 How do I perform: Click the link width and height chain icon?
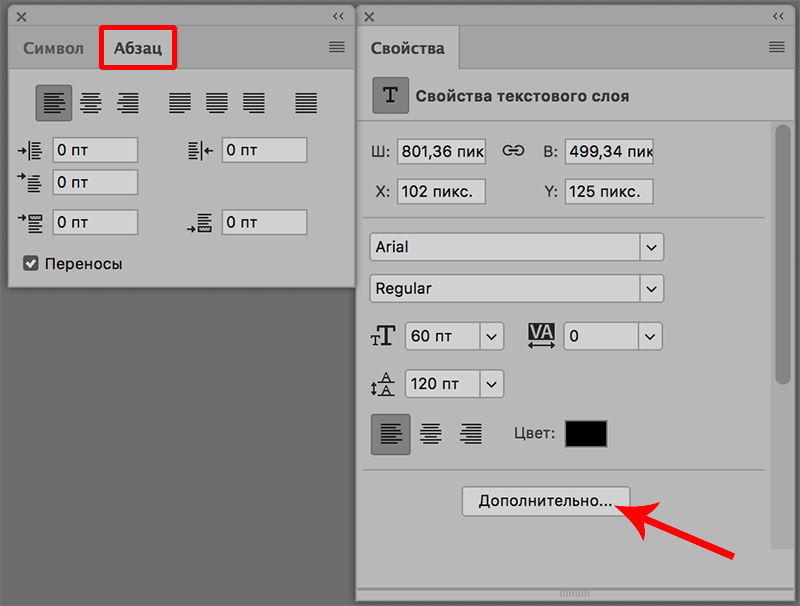tap(513, 151)
